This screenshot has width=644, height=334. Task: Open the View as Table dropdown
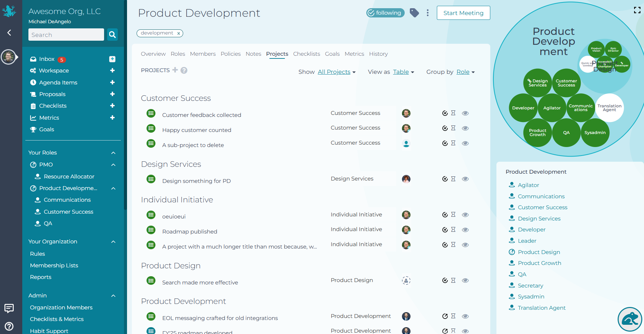(404, 72)
